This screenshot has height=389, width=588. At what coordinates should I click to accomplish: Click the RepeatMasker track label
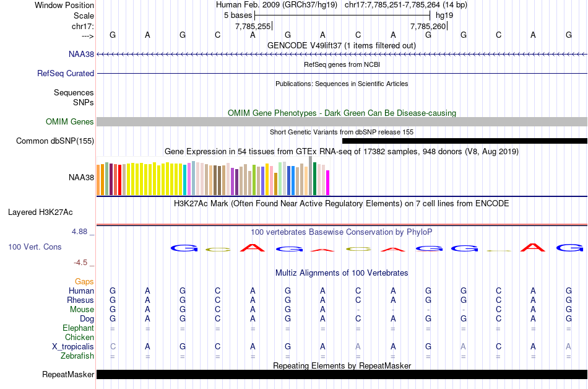[x=68, y=375]
